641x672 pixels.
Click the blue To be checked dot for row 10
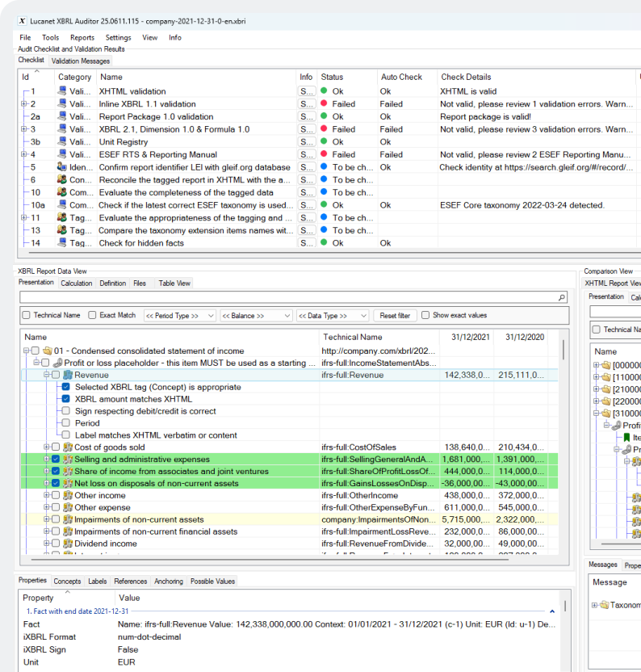pos(325,193)
